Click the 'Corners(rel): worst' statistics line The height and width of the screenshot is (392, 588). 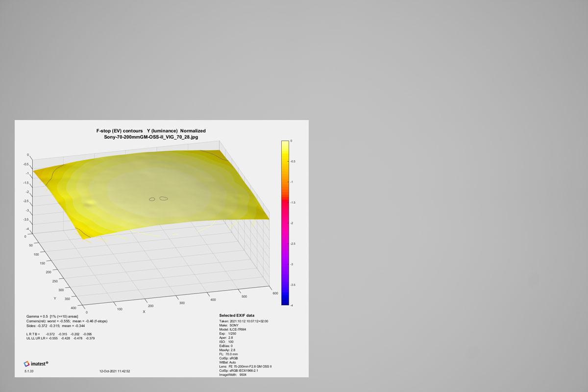pos(67,321)
